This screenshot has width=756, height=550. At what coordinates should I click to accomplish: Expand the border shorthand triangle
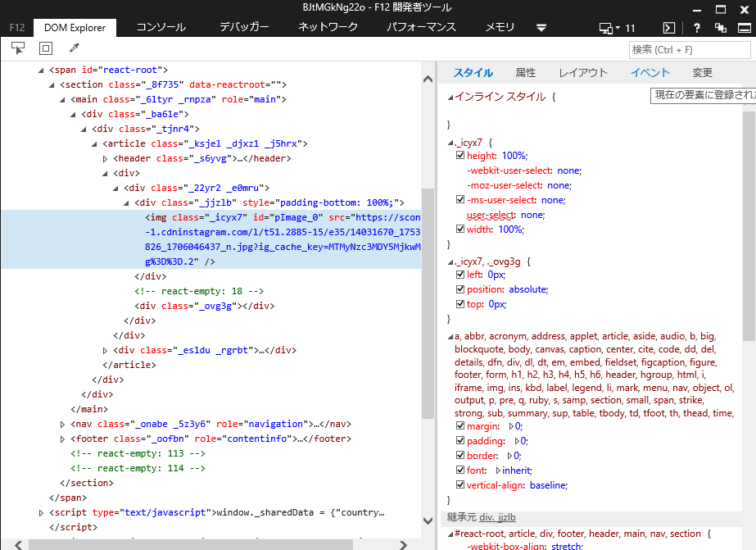click(509, 456)
